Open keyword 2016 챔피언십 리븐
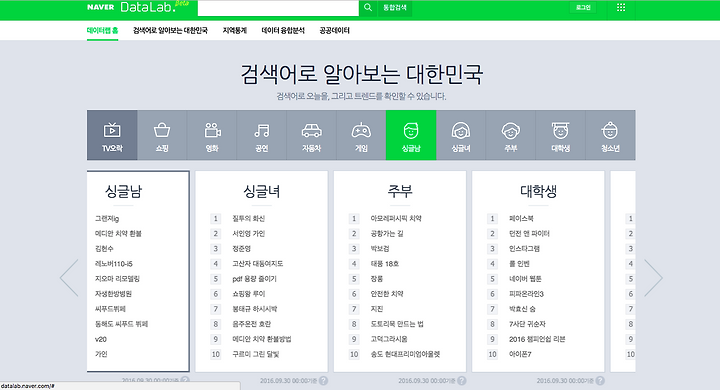Image resolution: width=720 pixels, height=390 pixels. (x=537, y=339)
